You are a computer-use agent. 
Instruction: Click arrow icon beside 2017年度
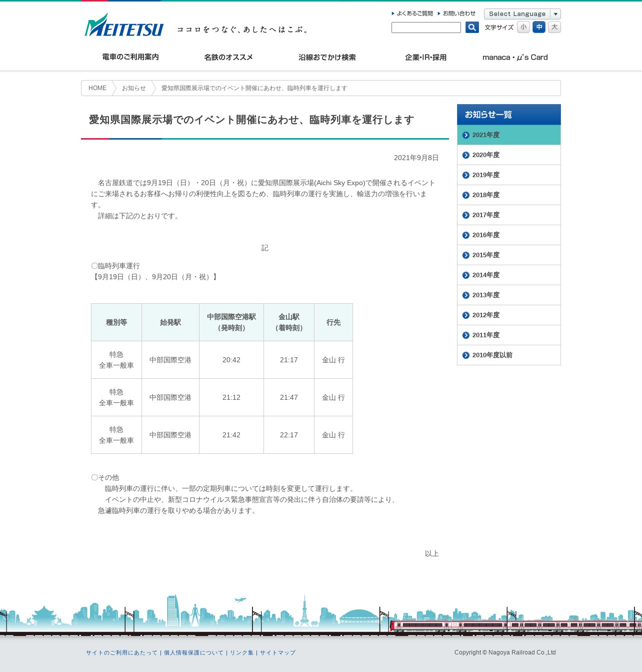[x=466, y=215]
